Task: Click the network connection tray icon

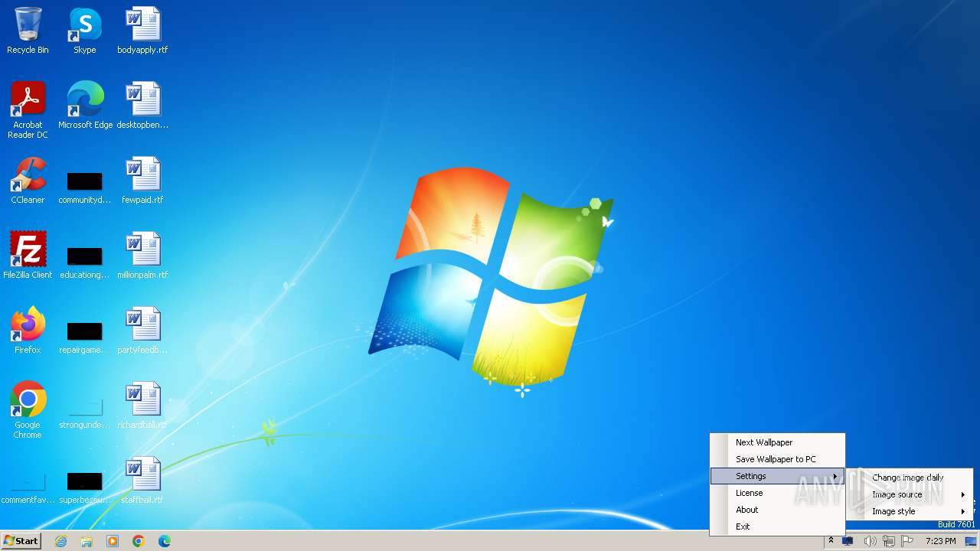Action: 889,541
